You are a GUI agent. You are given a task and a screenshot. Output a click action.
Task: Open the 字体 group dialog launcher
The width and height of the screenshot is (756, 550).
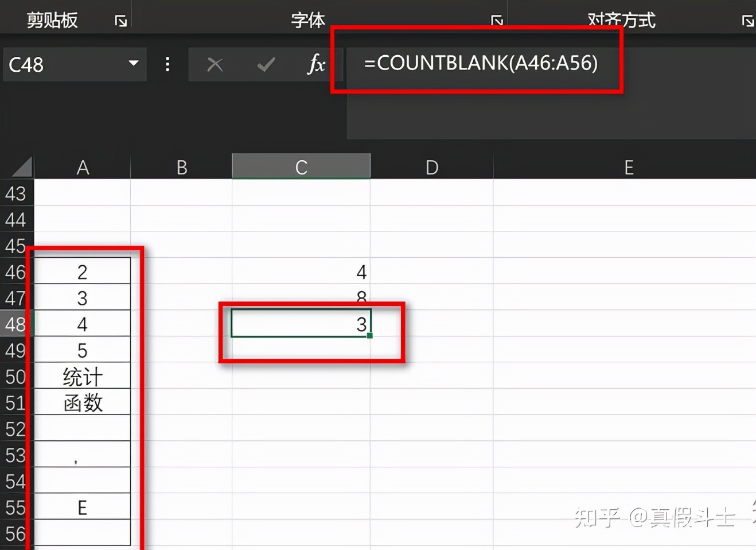497,20
